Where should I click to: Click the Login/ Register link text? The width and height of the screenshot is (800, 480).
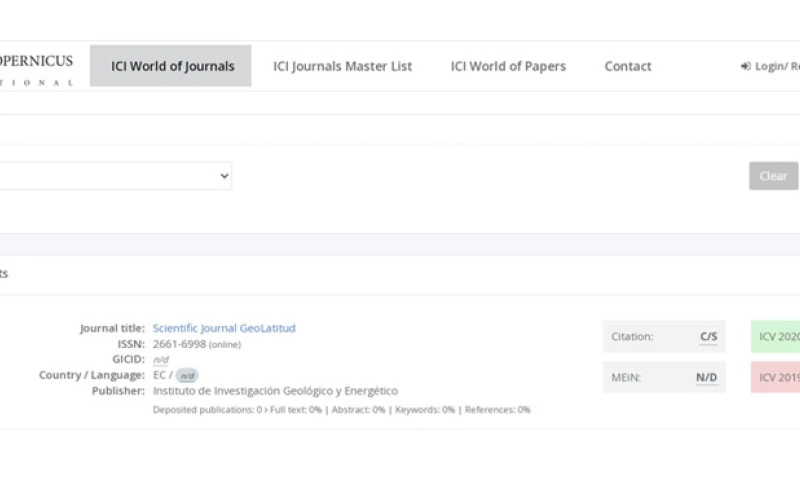(x=777, y=67)
